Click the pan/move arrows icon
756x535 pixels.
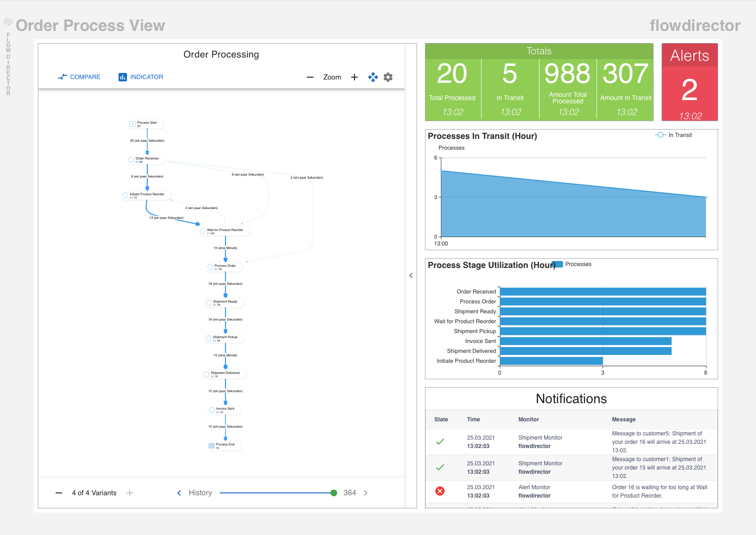(373, 77)
